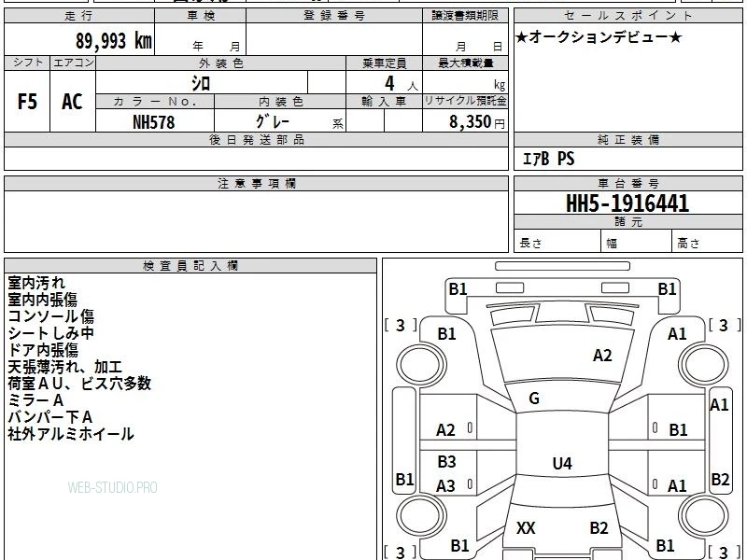The image size is (747, 560).
Task: Select the inspector note ミラーA
Action: (x=35, y=400)
